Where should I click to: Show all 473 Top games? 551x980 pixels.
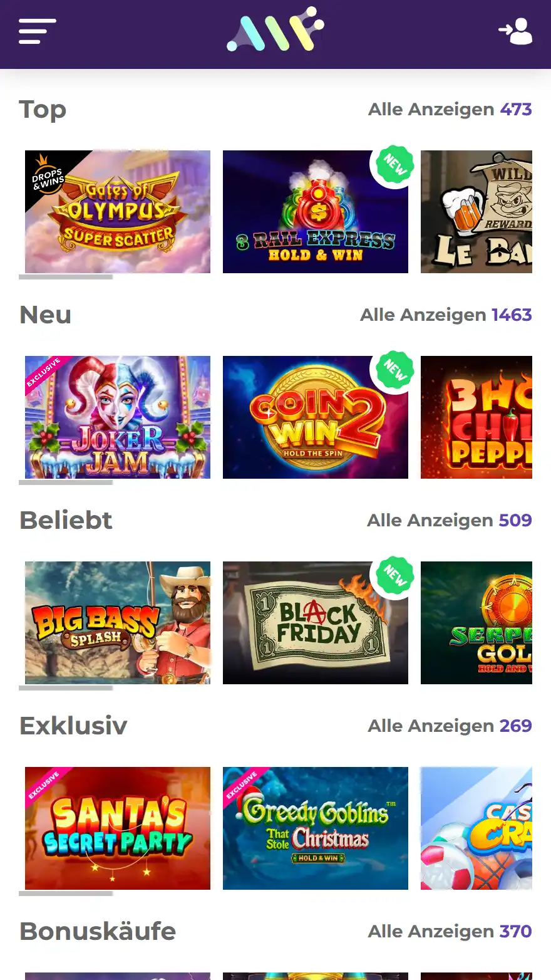pyautogui.click(x=450, y=109)
